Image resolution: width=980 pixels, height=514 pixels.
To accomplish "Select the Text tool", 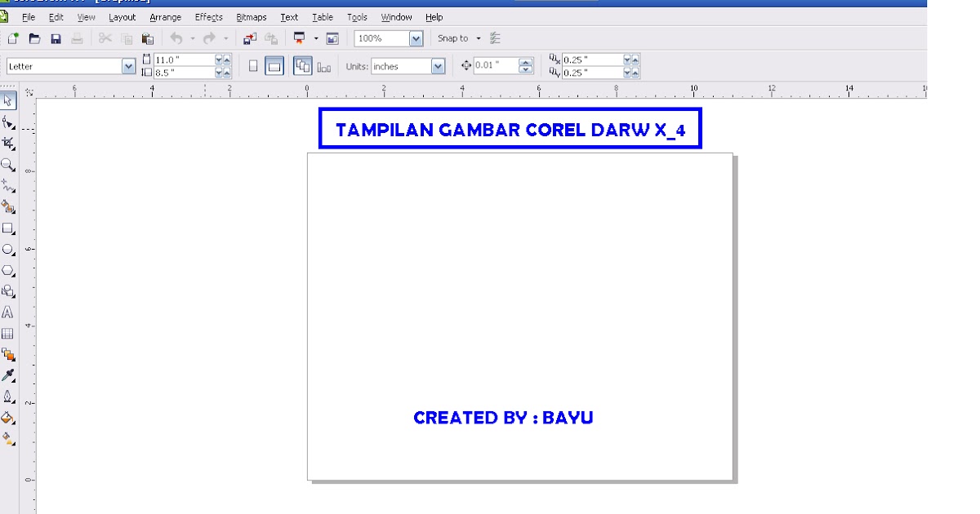I will pyautogui.click(x=8, y=312).
